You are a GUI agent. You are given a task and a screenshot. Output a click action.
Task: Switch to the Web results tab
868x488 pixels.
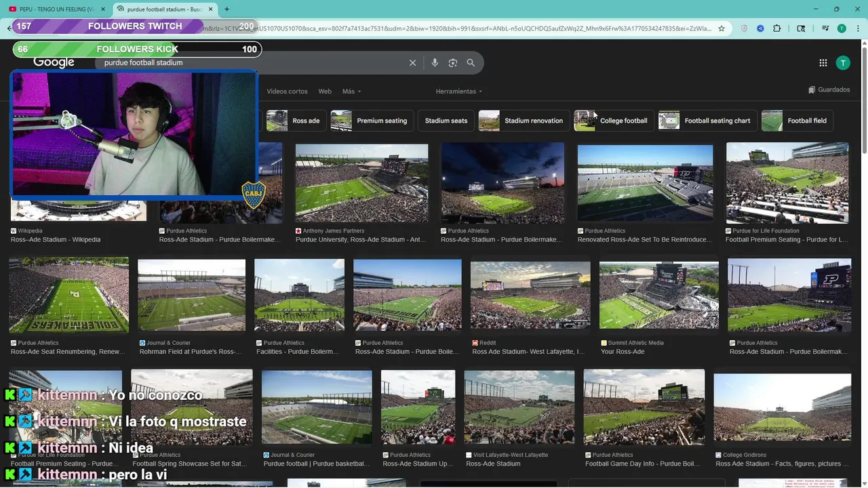325,91
